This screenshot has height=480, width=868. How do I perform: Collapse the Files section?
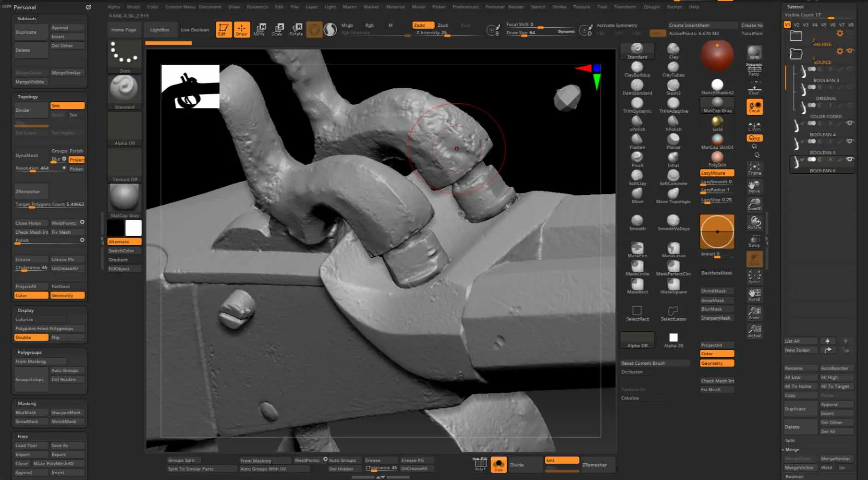(23, 436)
